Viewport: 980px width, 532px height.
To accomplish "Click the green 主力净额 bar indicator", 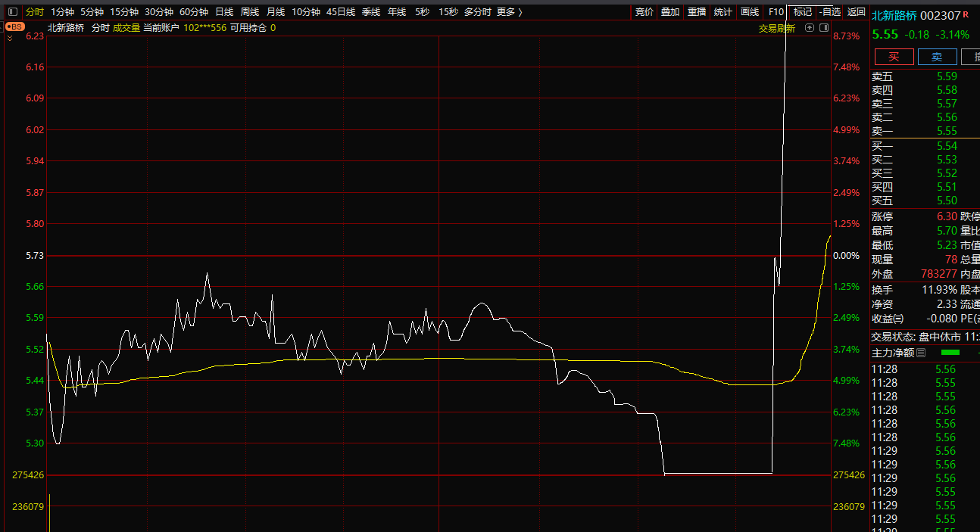I will coord(950,353).
